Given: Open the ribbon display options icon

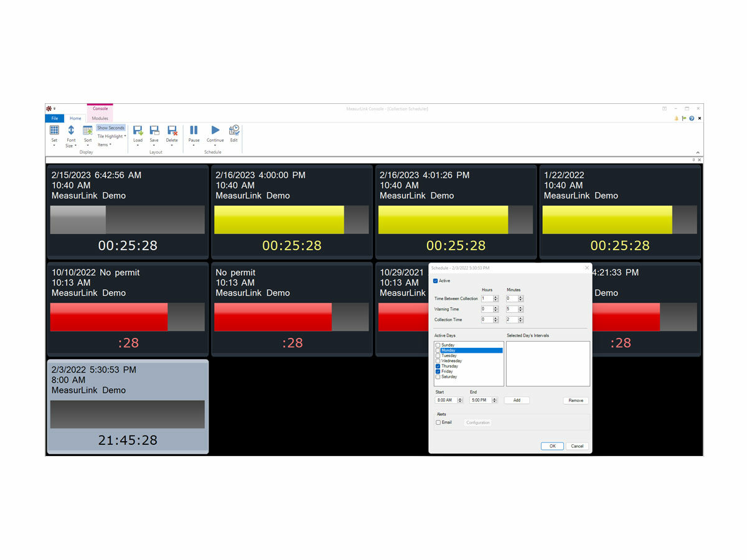Looking at the screenshot, I should tap(664, 108).
